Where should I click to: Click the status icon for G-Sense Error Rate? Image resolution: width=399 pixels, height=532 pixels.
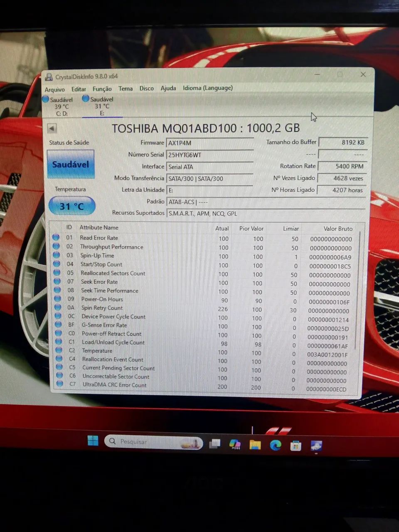point(58,325)
